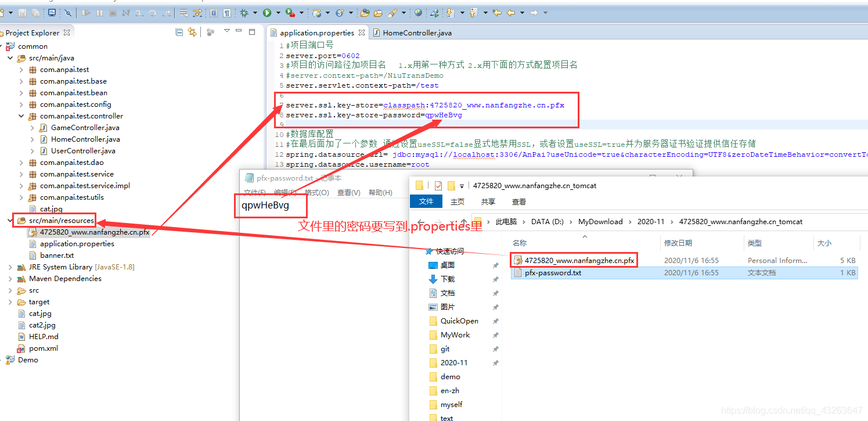Image resolution: width=868 pixels, height=421 pixels.
Task: Click the Previous Annotation icon
Action: click(473, 13)
